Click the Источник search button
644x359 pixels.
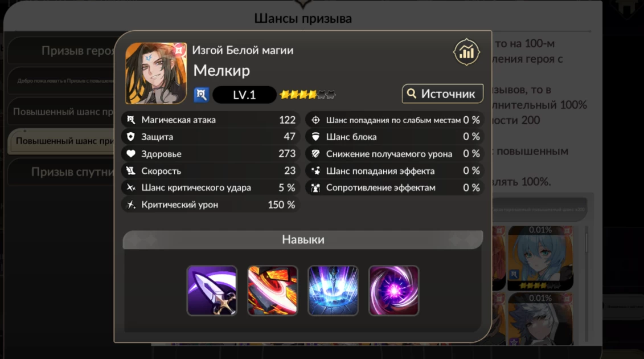[x=442, y=94]
